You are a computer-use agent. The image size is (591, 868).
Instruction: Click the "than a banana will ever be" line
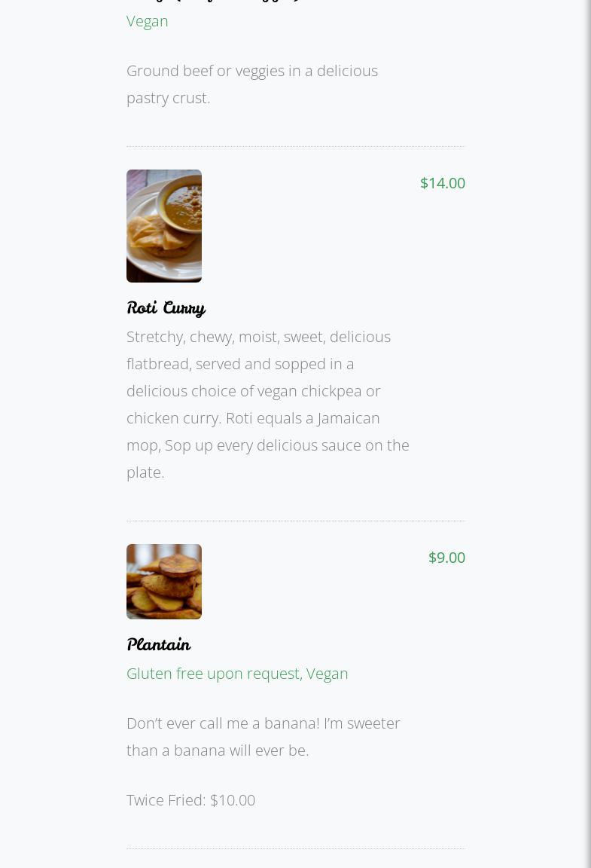217,750
